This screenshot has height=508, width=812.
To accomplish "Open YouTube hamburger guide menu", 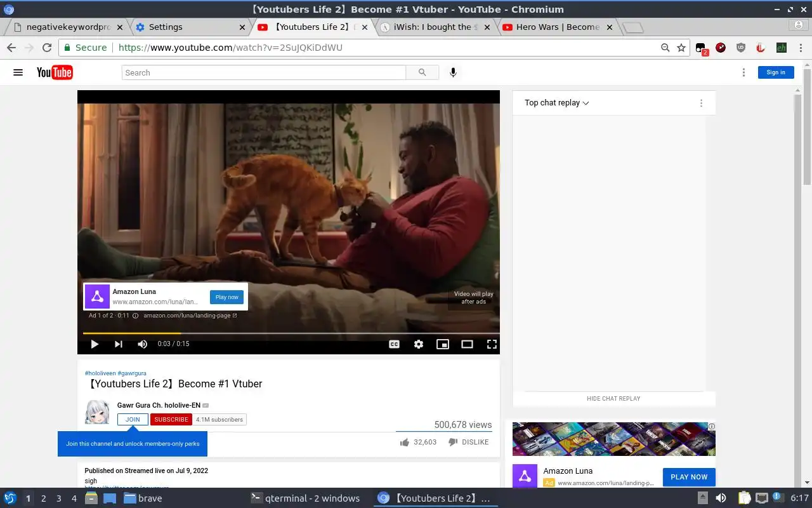I will (x=18, y=72).
